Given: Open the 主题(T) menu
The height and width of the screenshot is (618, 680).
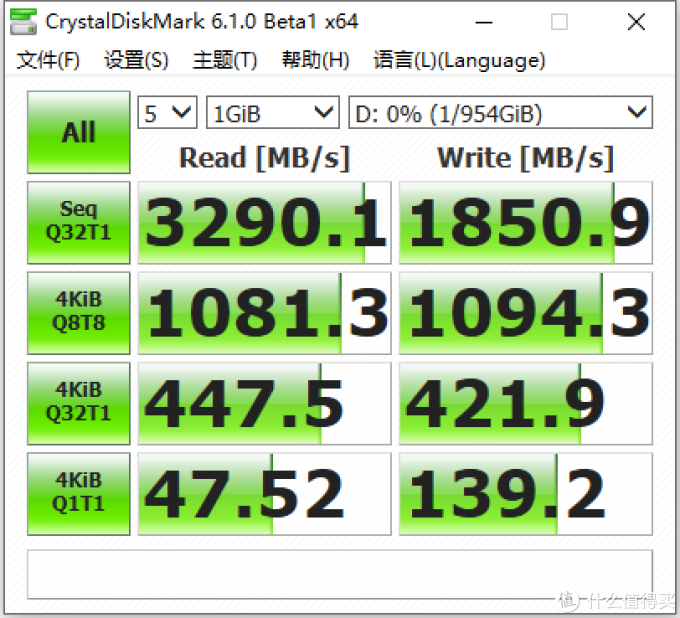Looking at the screenshot, I should point(225,60).
